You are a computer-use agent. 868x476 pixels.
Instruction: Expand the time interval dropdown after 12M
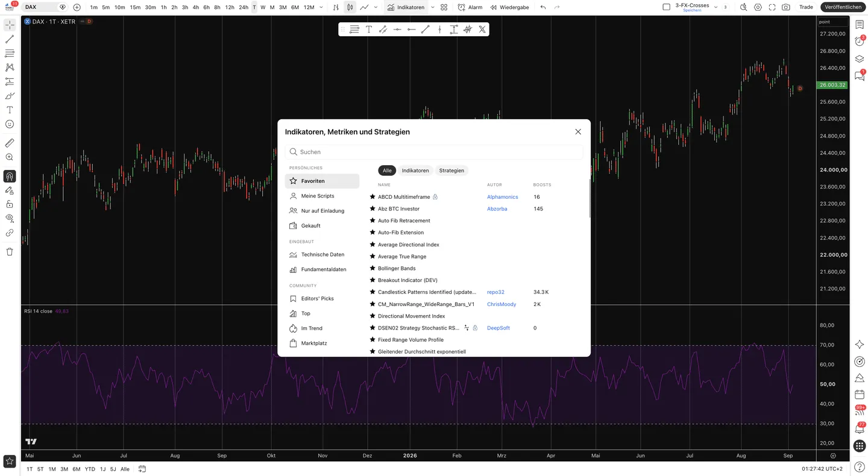click(x=321, y=7)
